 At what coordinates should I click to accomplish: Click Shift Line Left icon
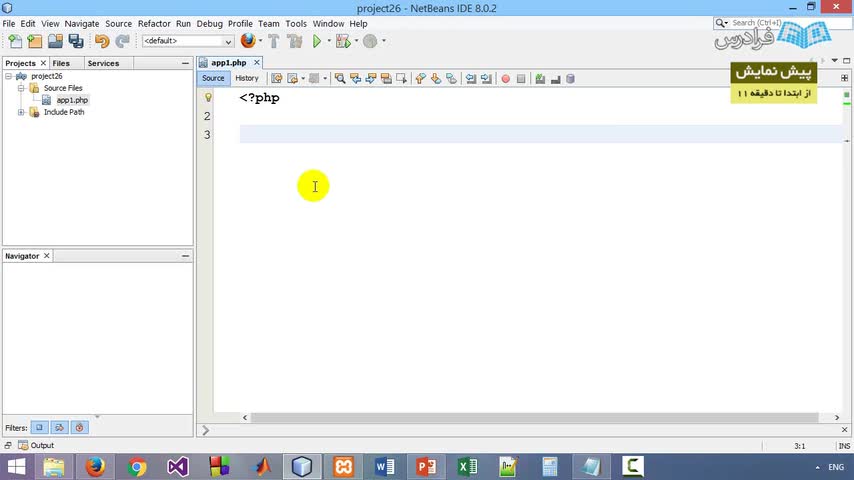point(471,78)
